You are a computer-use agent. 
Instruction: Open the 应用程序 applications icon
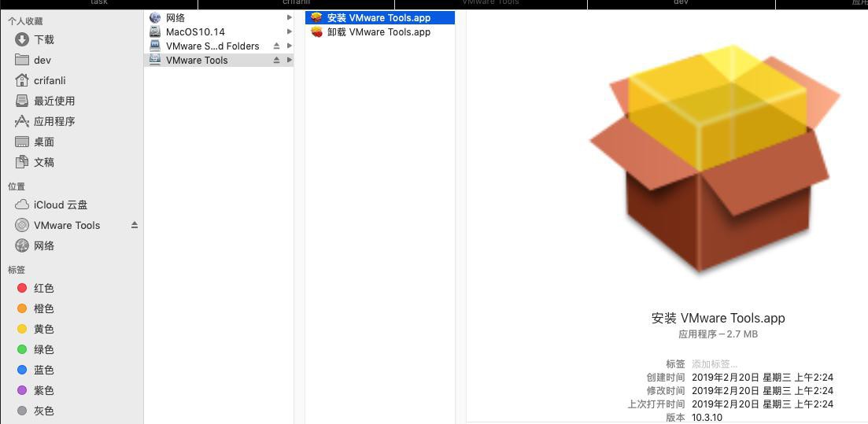21,121
